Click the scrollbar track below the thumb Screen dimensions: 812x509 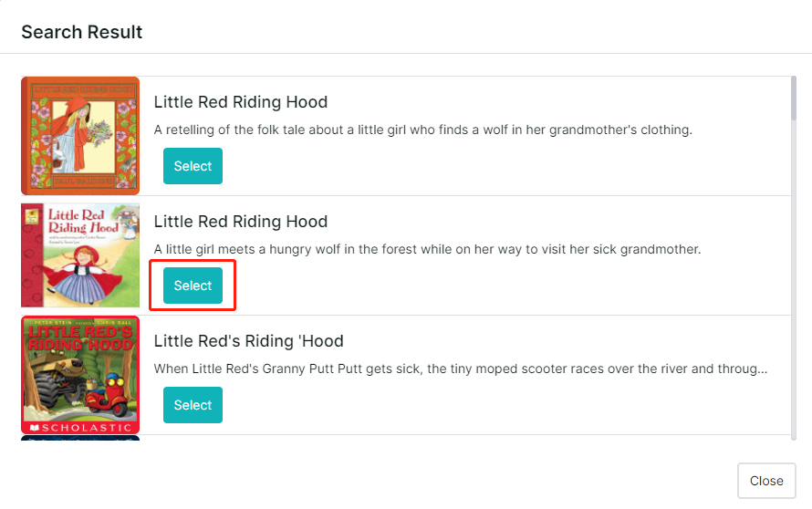pos(794,280)
